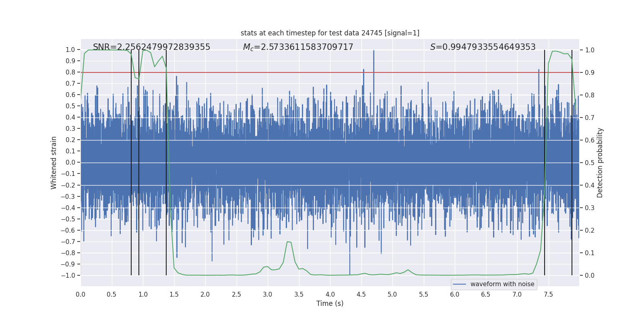The width and height of the screenshot is (644, 322).
Task: Select the 4.5 tick on the Time axis
Action: pos(361,295)
